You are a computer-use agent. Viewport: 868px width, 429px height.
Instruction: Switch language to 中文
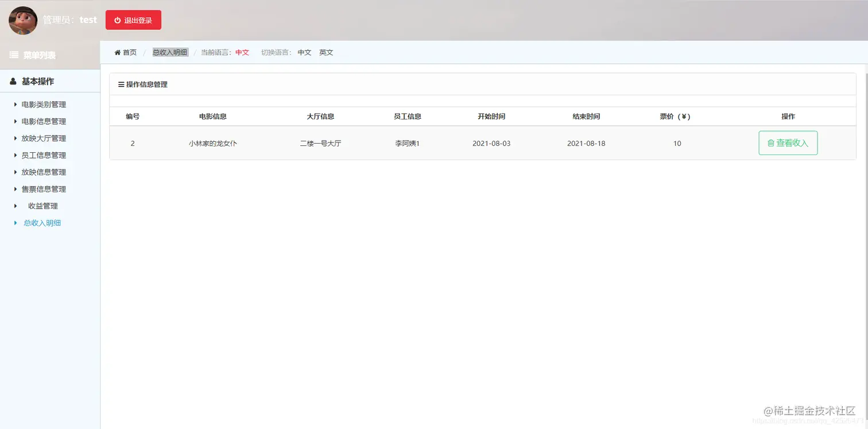(x=304, y=52)
